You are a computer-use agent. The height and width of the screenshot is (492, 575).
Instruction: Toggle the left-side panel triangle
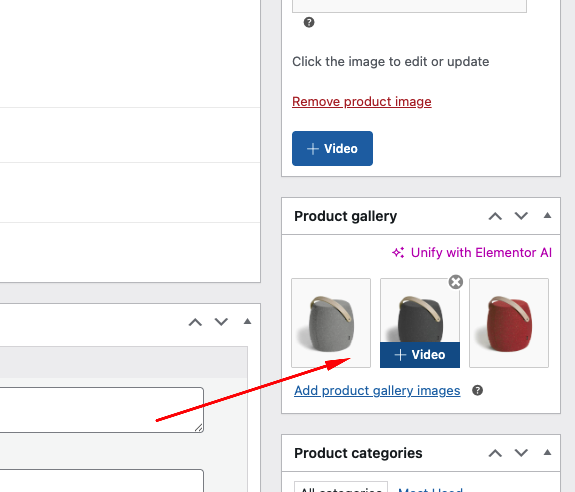pos(248,322)
